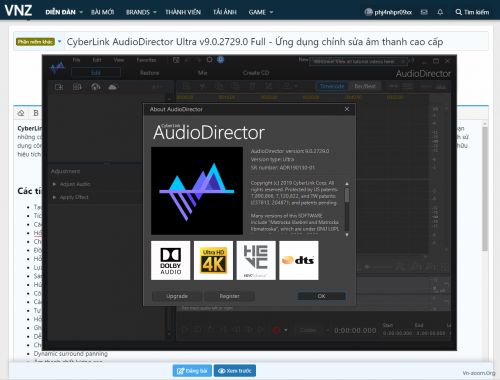This screenshot has width=500, height=380.
Task: Click the Xem trước preview button
Action: pos(235,371)
